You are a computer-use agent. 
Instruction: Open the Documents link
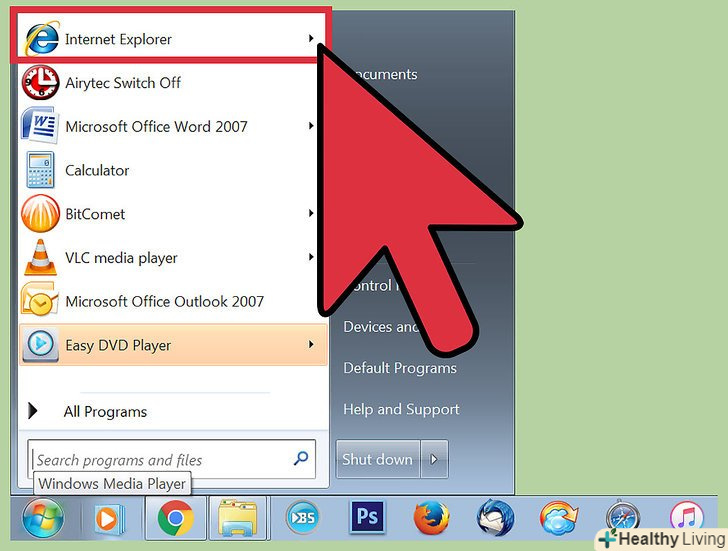click(384, 74)
